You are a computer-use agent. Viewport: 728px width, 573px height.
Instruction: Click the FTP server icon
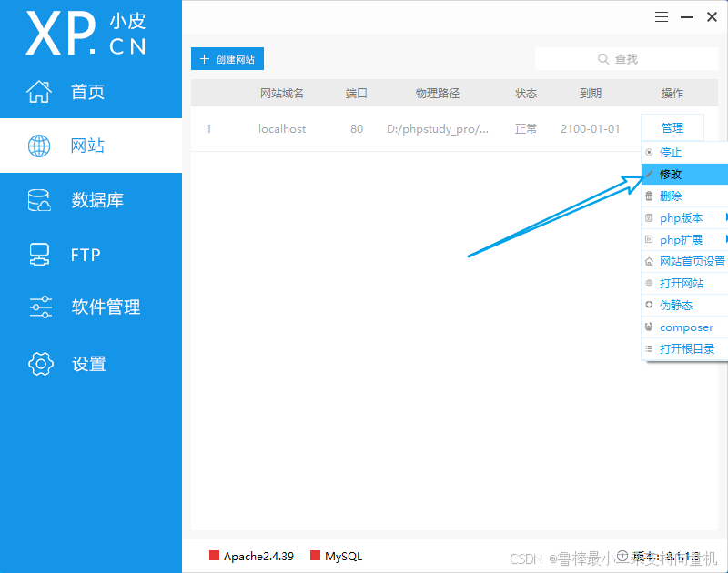(39, 255)
